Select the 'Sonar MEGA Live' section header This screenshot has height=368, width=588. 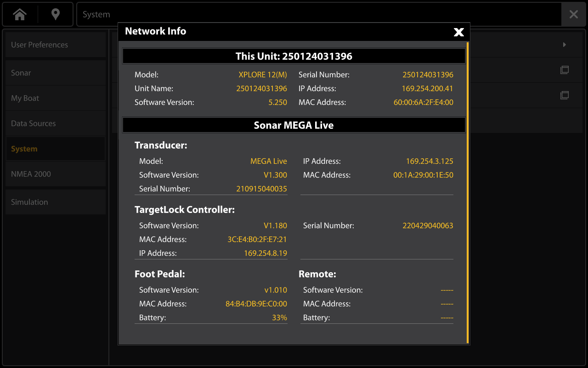(294, 125)
